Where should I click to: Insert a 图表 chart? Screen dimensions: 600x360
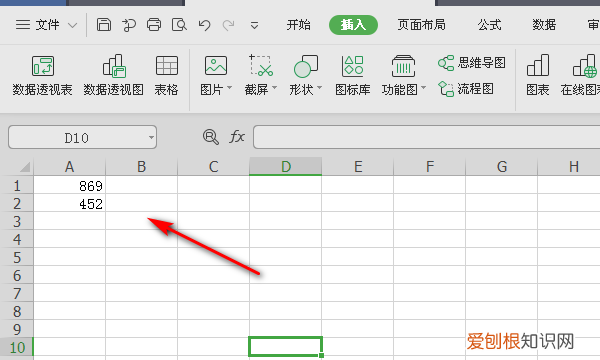(538, 76)
